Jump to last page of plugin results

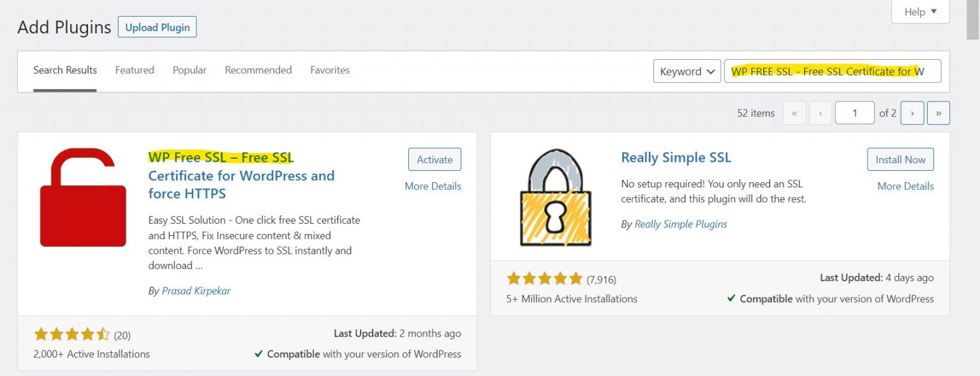(939, 113)
